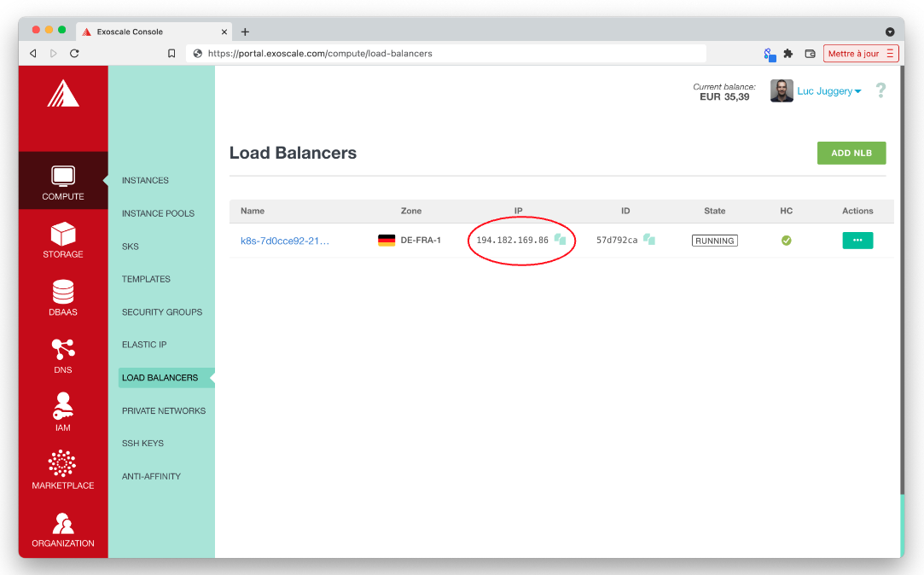Open Elastic IP
This screenshot has width=924, height=575.
coord(144,344)
